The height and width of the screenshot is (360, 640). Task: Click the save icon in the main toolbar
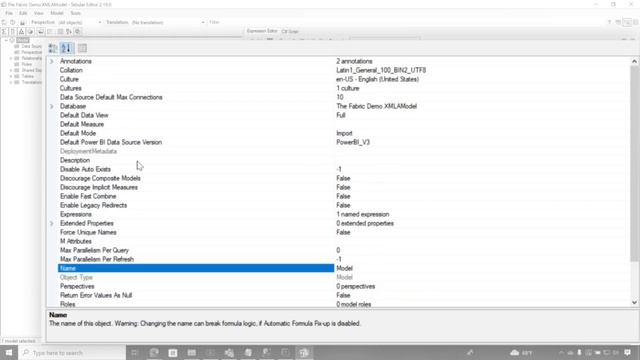tap(22, 22)
